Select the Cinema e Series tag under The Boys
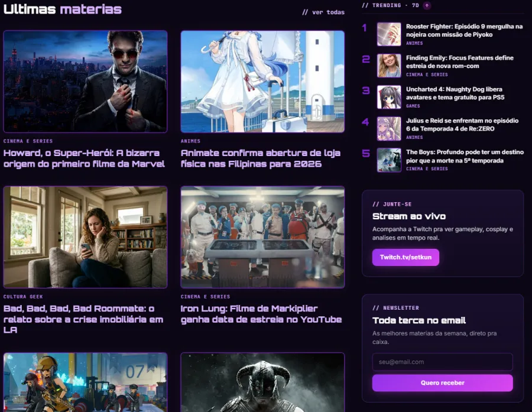Image resolution: width=532 pixels, height=412 pixels. [427, 169]
